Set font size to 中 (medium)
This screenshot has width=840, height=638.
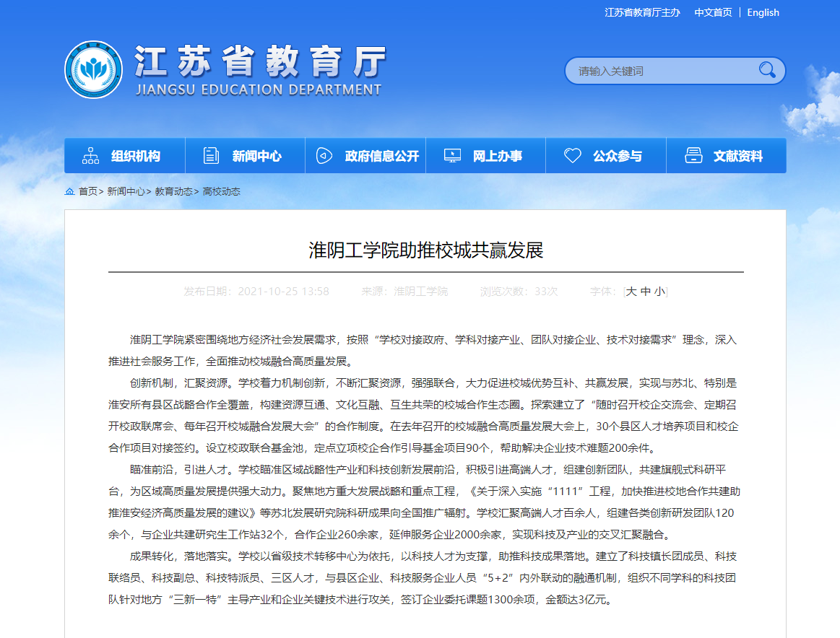pos(646,292)
